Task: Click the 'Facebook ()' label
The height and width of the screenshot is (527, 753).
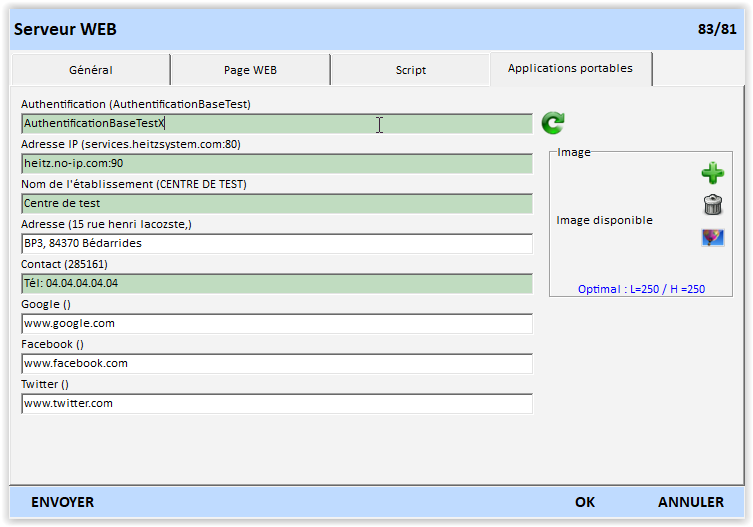Action: coord(52,344)
